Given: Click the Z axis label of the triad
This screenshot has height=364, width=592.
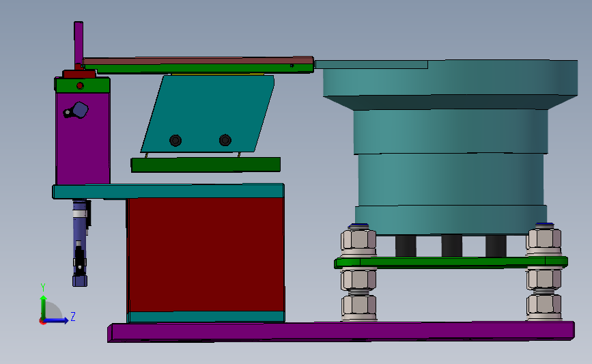Looking at the screenshot, I should 73,316.
